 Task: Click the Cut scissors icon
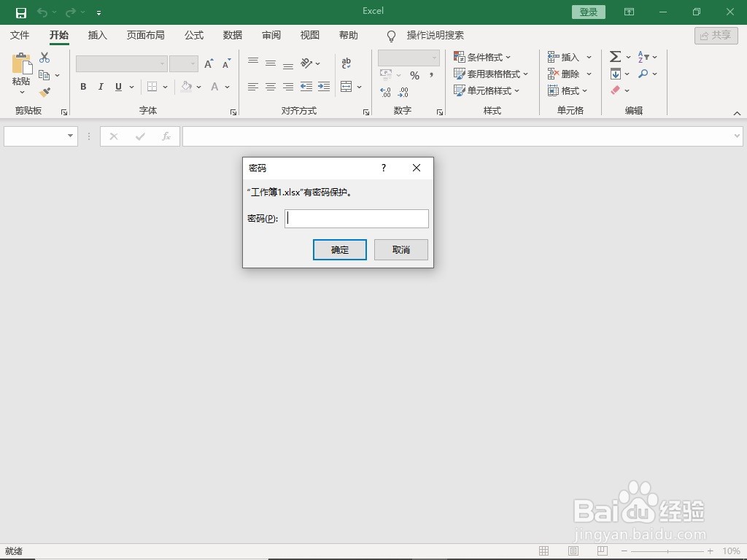coord(44,58)
